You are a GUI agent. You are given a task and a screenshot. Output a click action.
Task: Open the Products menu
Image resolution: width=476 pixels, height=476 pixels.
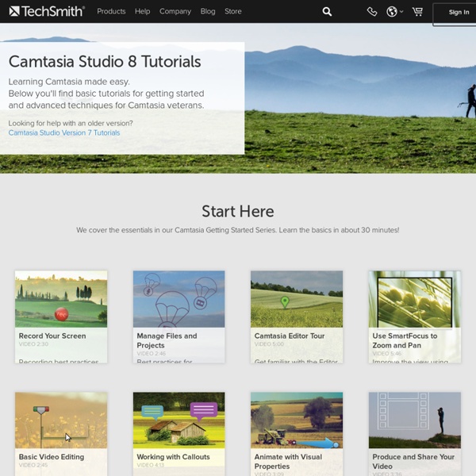click(111, 12)
